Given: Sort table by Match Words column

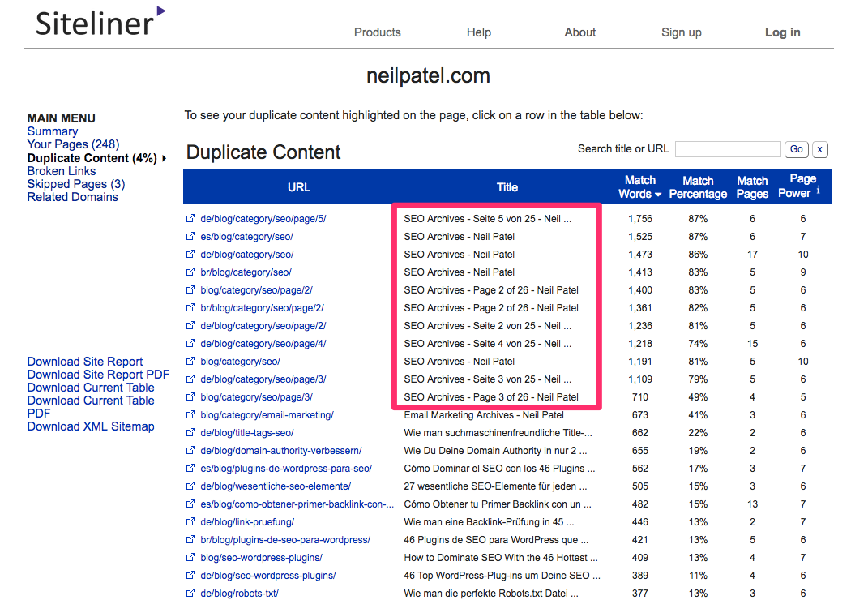Looking at the screenshot, I should (640, 187).
